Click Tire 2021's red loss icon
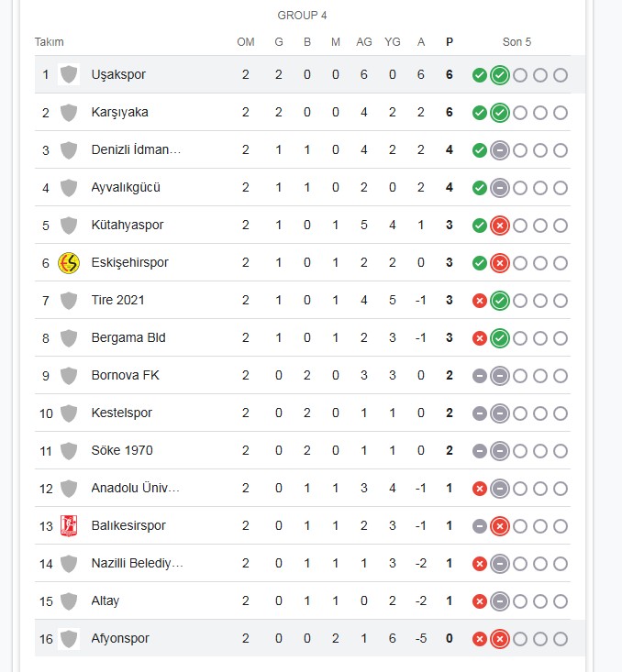The height and width of the screenshot is (672, 622). pyautogui.click(x=480, y=301)
